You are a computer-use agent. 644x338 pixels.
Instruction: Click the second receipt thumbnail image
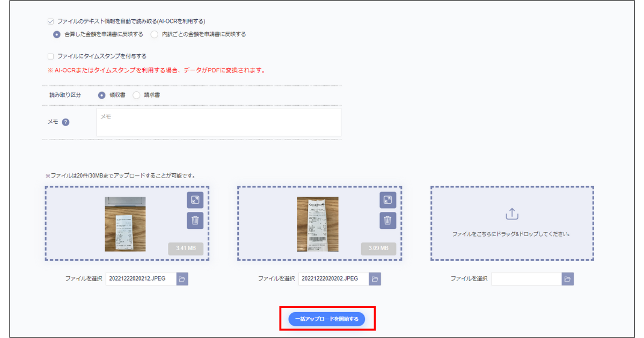[318, 224]
